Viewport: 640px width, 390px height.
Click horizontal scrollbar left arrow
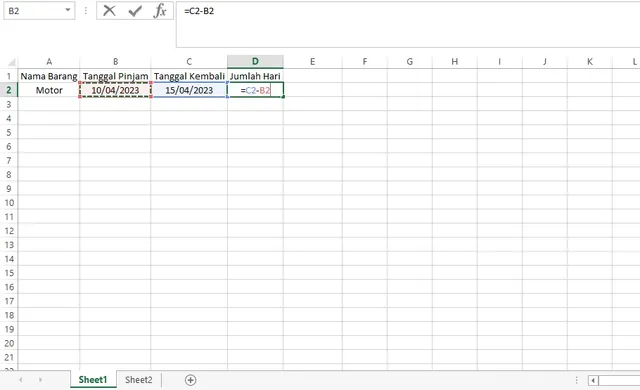[x=593, y=381]
